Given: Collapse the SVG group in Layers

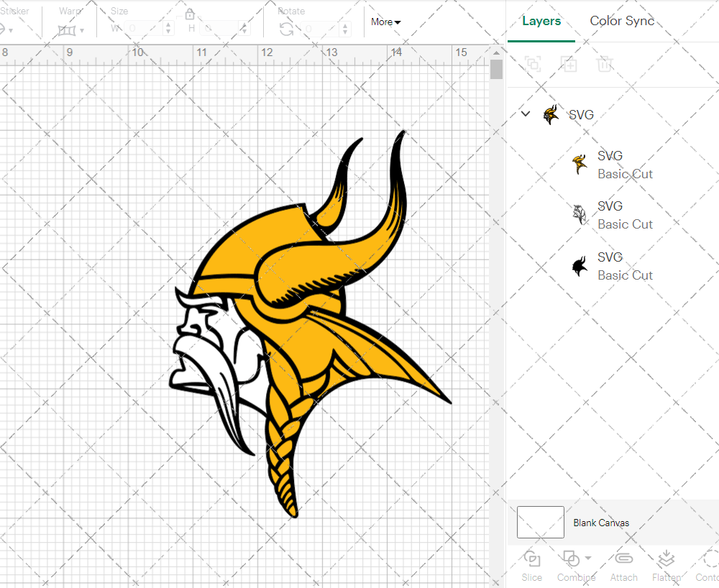Looking at the screenshot, I should coord(526,114).
